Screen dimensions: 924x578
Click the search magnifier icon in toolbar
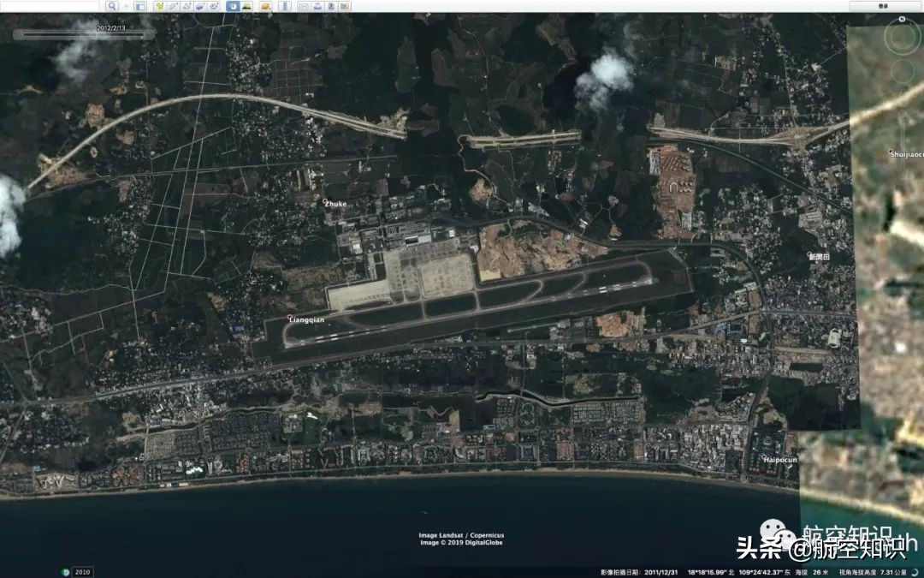112,6
